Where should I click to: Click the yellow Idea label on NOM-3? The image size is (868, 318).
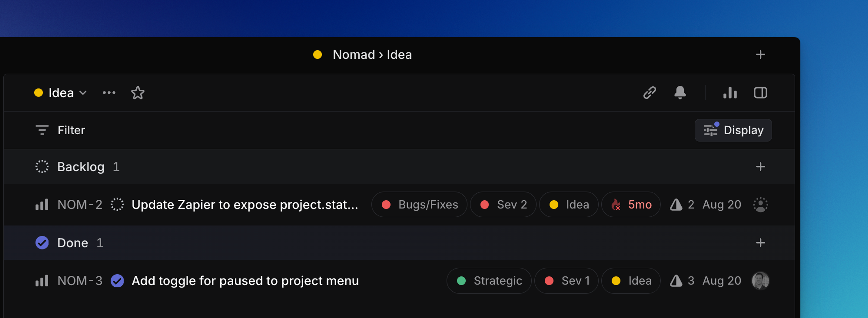point(631,281)
